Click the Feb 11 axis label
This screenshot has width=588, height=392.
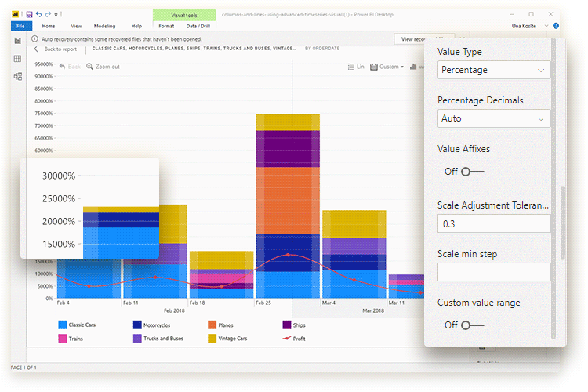pos(130,303)
